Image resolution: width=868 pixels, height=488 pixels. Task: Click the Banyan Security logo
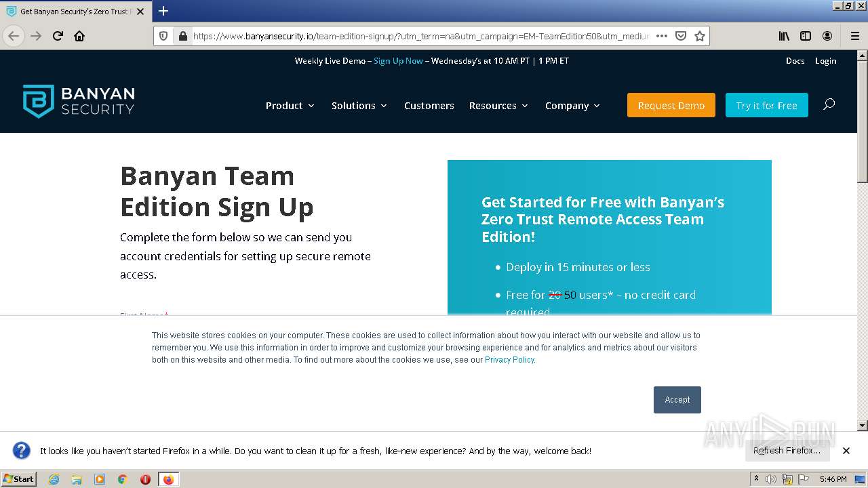79,101
